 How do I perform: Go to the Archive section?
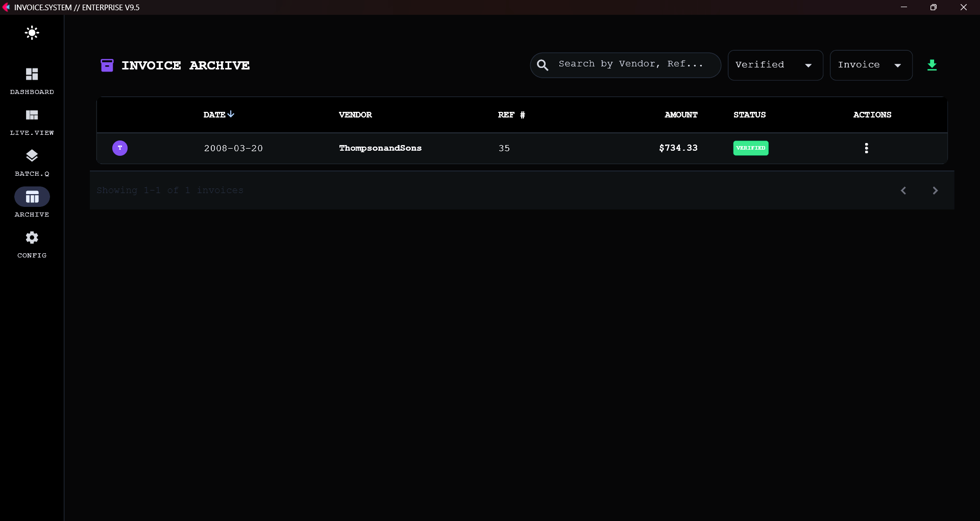[x=32, y=202]
